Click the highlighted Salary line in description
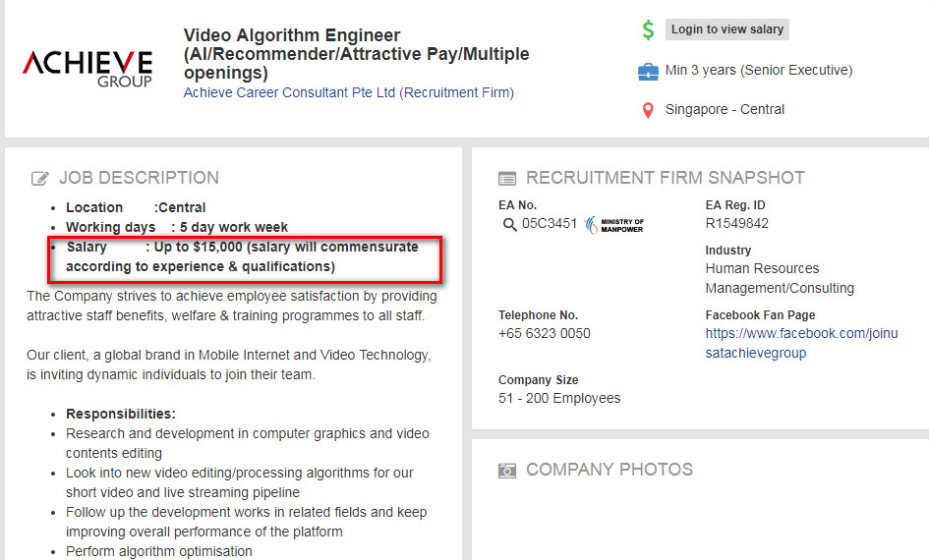929x560 pixels. [242, 256]
